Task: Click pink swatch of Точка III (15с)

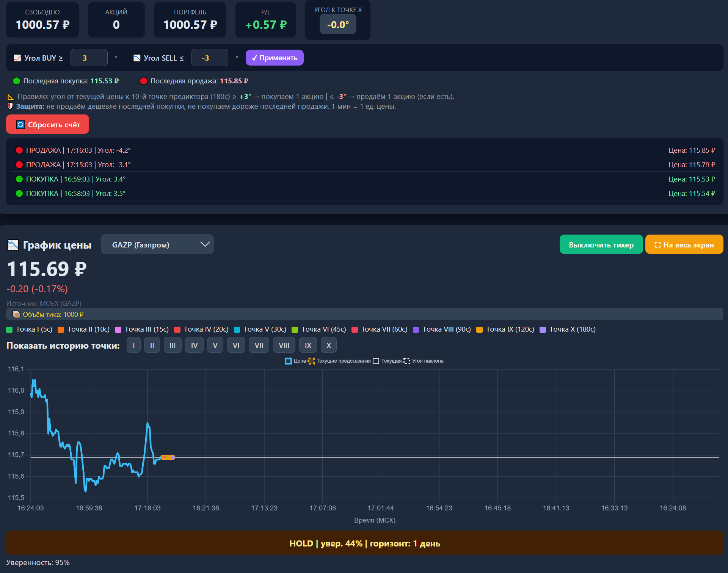Action: [x=118, y=330]
